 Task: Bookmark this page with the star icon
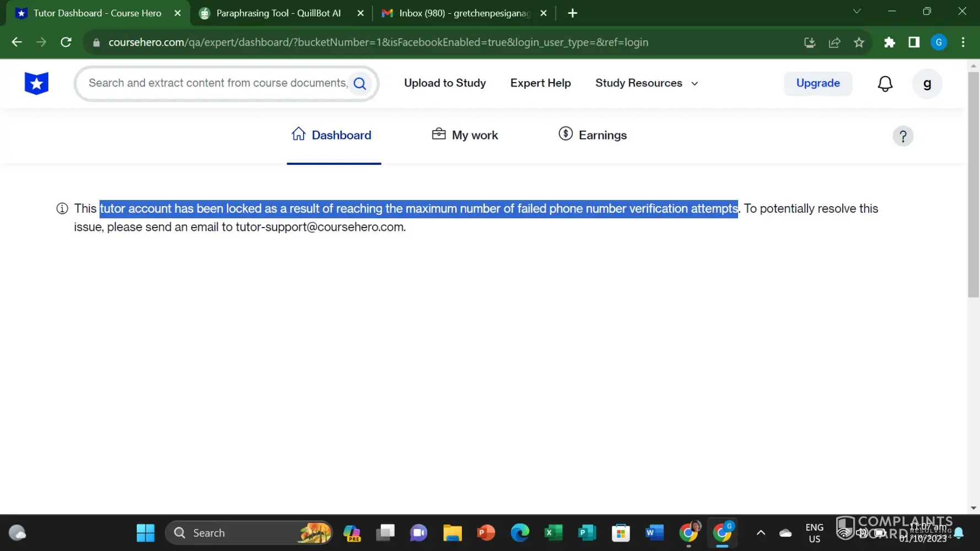pos(859,42)
